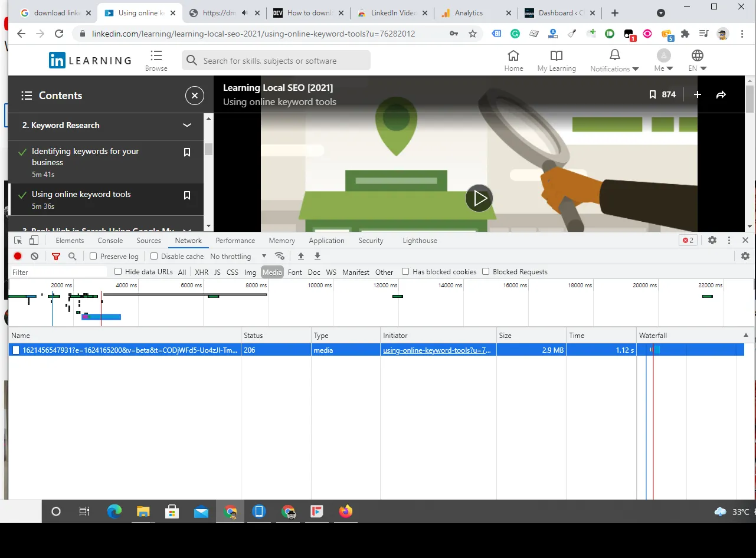This screenshot has width=756, height=558.
Task: Select the All filter type
Action: point(182,272)
